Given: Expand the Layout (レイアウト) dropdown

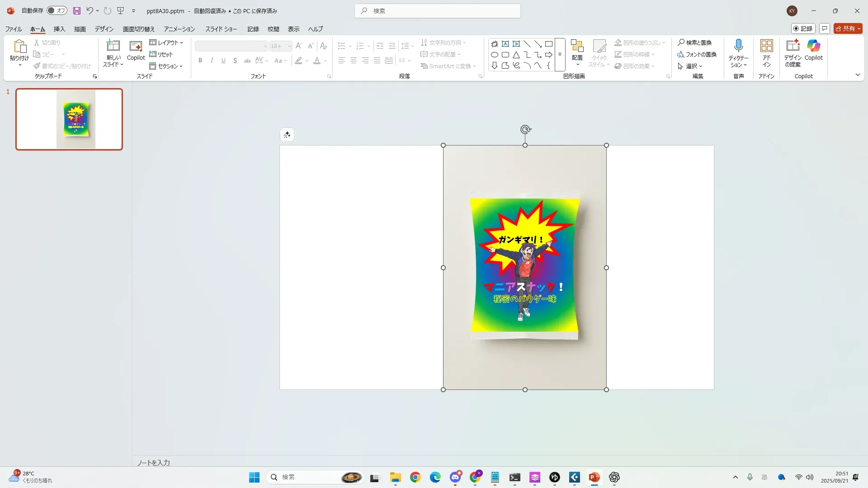Looking at the screenshot, I should coord(166,42).
